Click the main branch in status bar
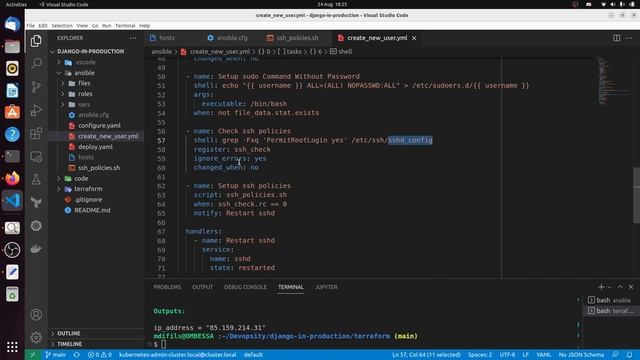 pos(56,355)
